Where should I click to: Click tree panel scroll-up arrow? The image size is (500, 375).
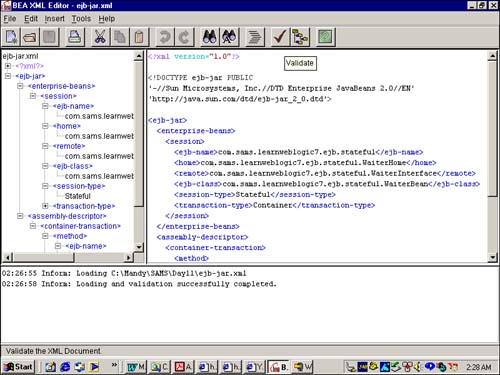pos(139,56)
